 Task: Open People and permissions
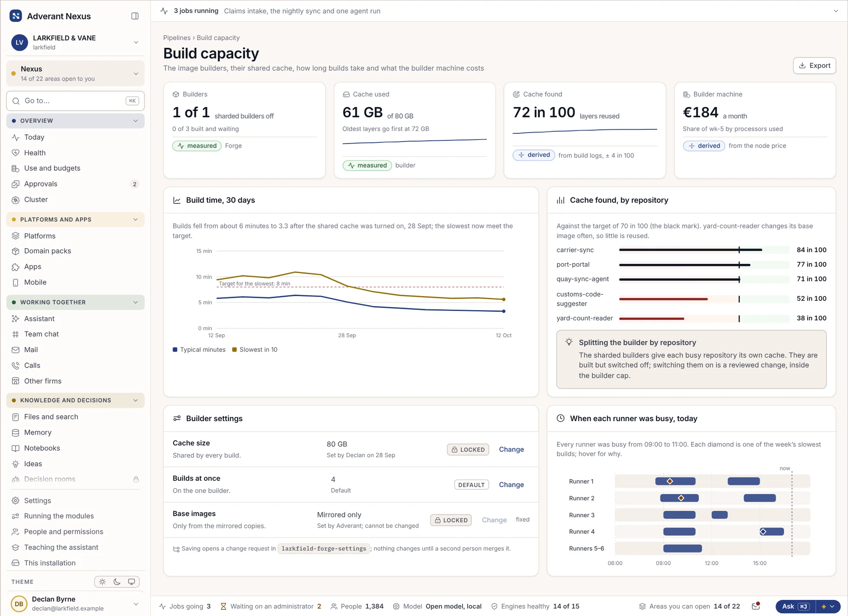click(75, 532)
